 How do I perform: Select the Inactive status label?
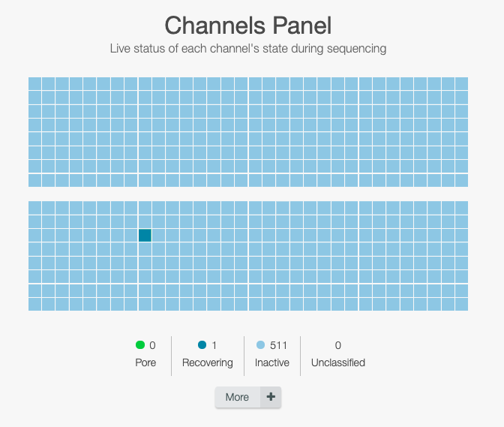[x=272, y=362]
